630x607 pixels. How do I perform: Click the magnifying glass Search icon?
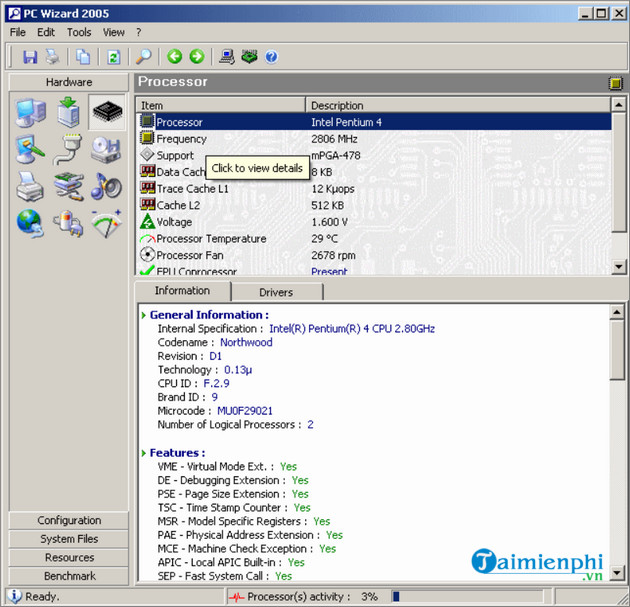(x=143, y=57)
